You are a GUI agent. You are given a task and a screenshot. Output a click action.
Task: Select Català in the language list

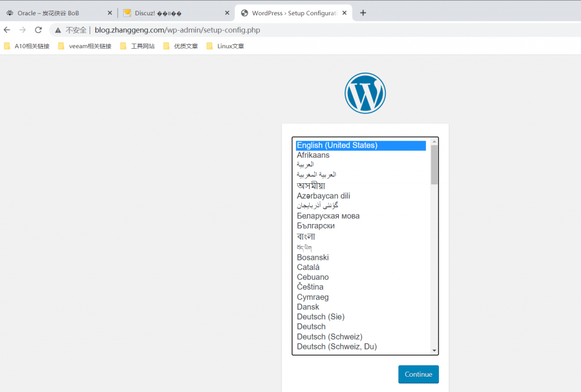pos(361,267)
